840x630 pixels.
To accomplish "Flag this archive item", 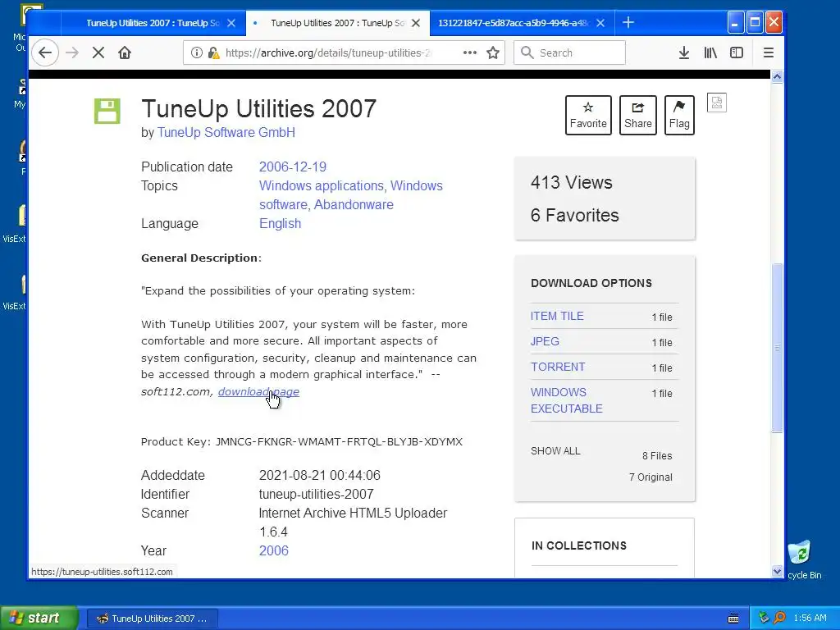I will point(679,115).
